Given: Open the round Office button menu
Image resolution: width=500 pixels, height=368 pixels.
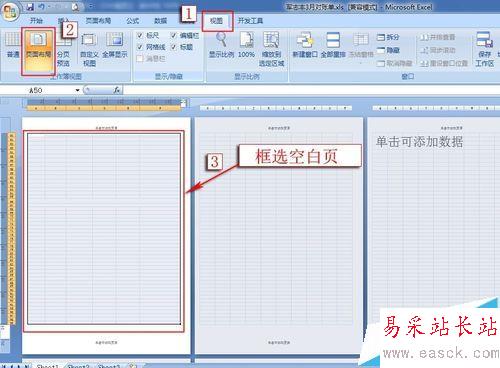Looking at the screenshot, I should (x=9, y=12).
